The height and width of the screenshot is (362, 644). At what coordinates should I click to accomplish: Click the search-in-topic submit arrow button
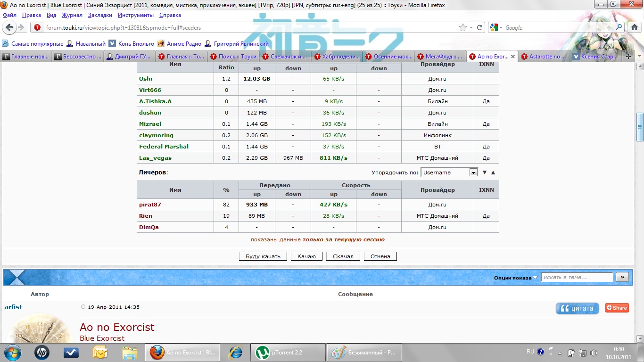pos(622,277)
